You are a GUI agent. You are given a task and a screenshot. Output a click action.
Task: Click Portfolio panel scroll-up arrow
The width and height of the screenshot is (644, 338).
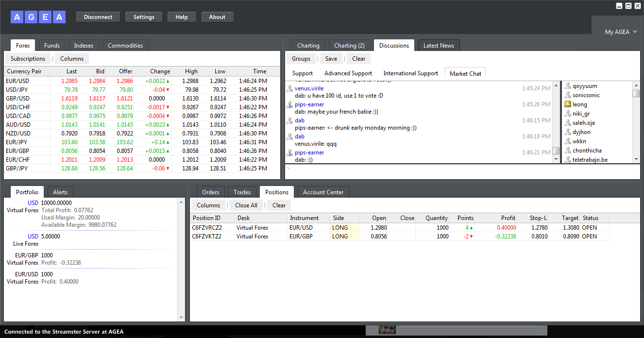click(182, 202)
